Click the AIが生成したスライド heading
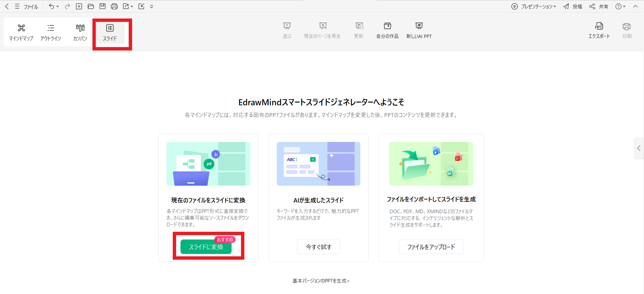 (319, 200)
